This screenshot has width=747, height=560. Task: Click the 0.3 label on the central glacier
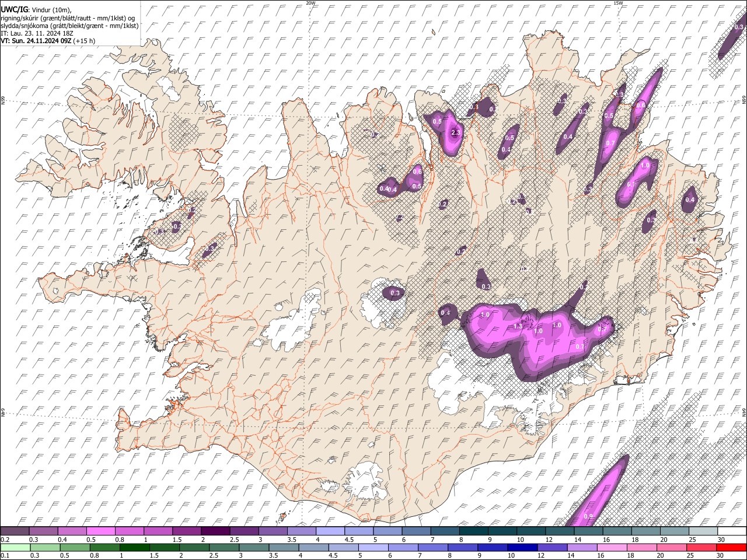(x=395, y=293)
